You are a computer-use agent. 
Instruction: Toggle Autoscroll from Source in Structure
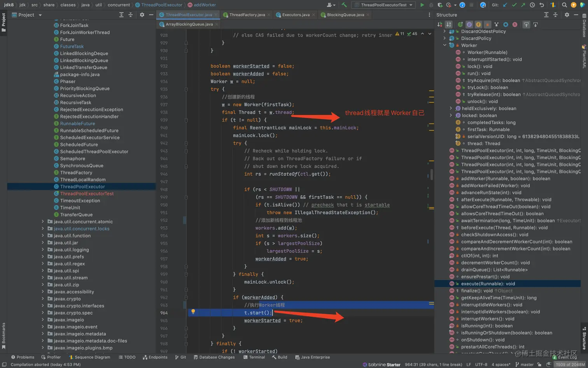(x=535, y=25)
